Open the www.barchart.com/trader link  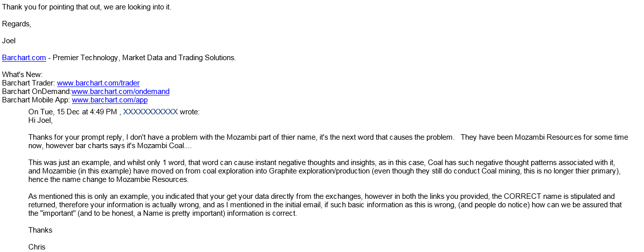[98, 83]
